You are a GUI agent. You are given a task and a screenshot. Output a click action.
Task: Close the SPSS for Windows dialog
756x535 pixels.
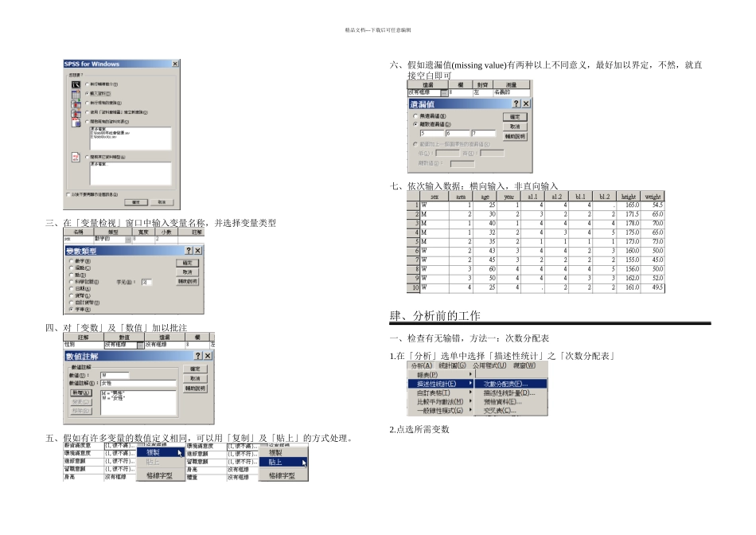click(x=176, y=64)
